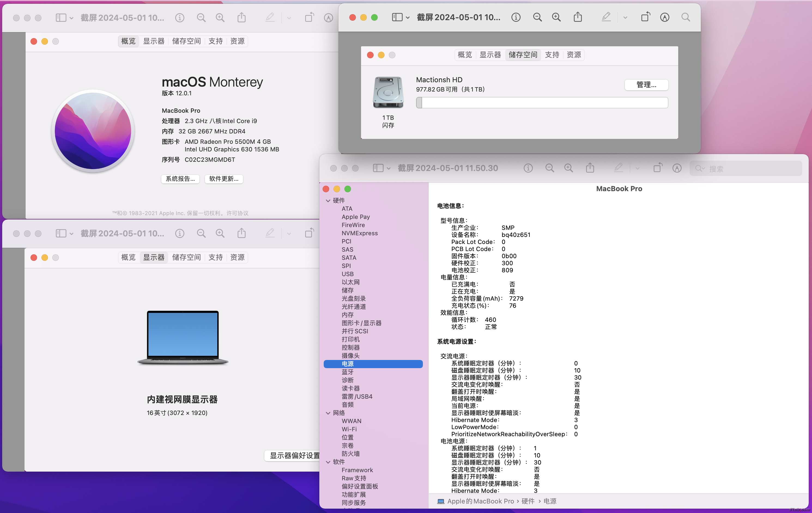This screenshot has width=812, height=513.
Task: Share from top-right Preview window
Action: (578, 17)
